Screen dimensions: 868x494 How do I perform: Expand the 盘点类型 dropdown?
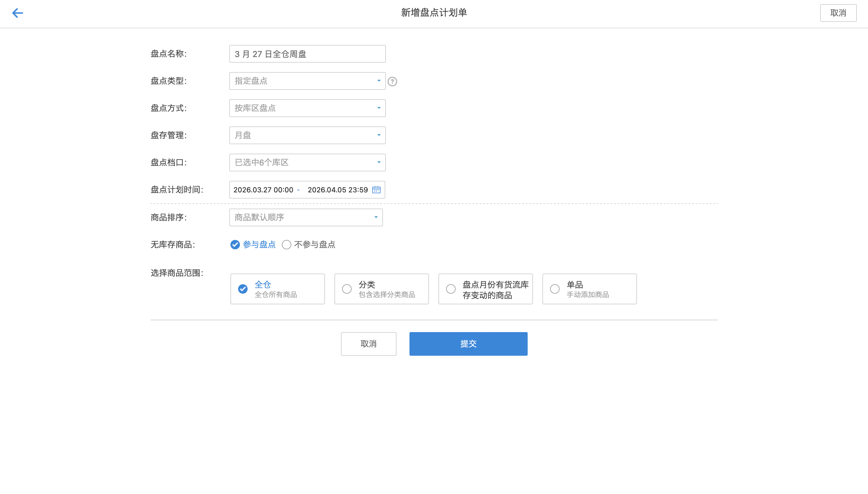[307, 81]
